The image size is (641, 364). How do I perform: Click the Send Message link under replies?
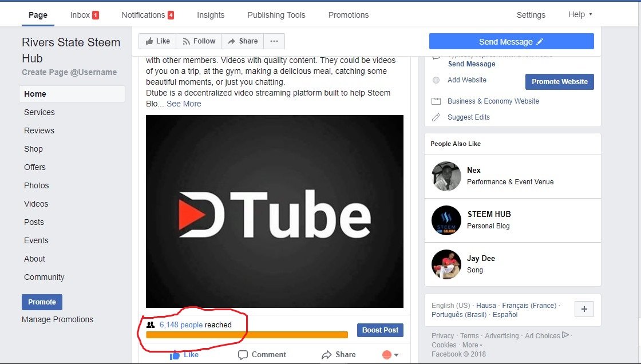point(472,64)
